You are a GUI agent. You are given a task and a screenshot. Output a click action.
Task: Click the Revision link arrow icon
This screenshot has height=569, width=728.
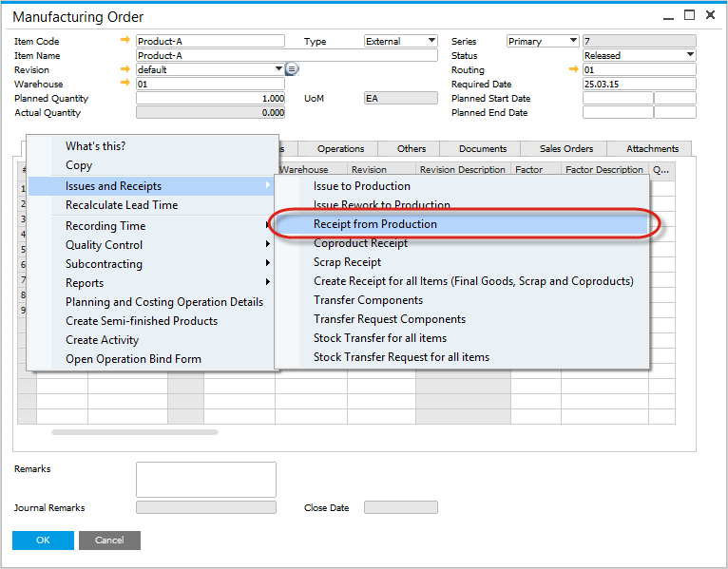pos(125,69)
